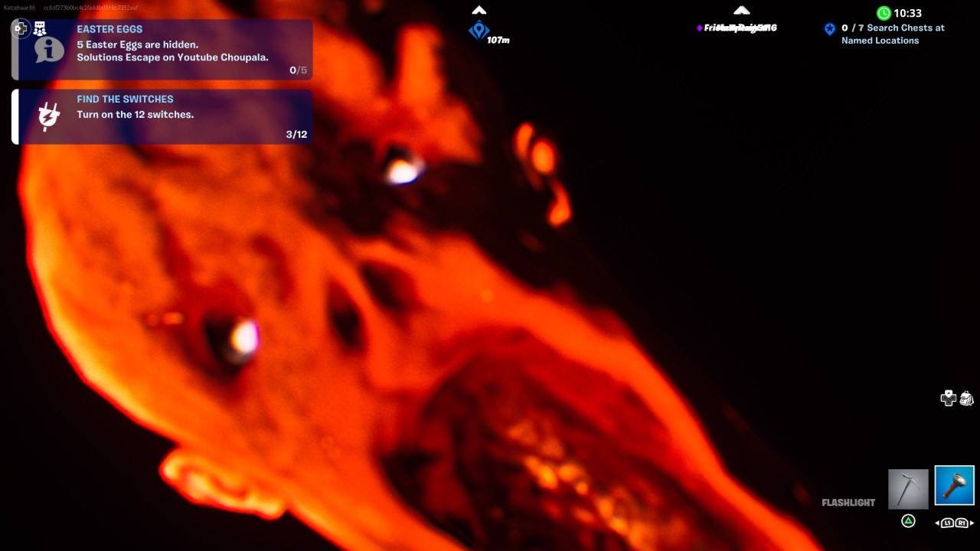Click the 0/5 Easter Eggs progress counter
Screen dimensions: 980x551
coord(299,70)
